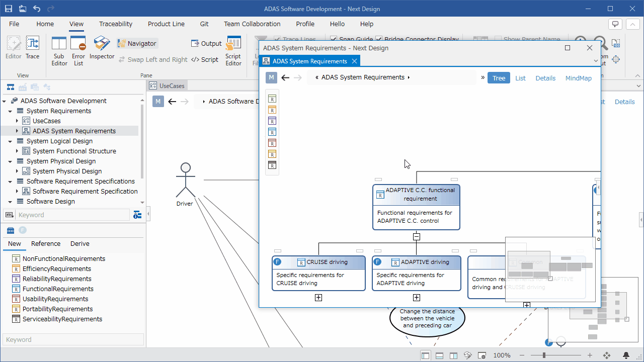The width and height of the screenshot is (644, 362).
Task: Switch to bottom-pane layout in status bar
Action: pos(439,355)
